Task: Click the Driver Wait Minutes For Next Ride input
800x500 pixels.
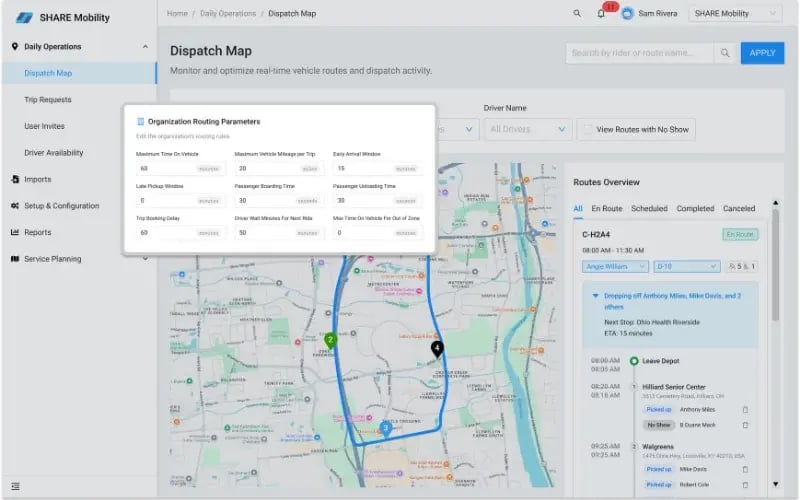Action: coord(279,233)
